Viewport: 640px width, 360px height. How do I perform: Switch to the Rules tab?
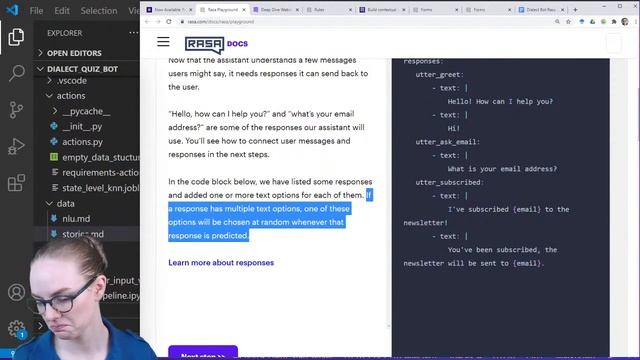[x=329, y=10]
